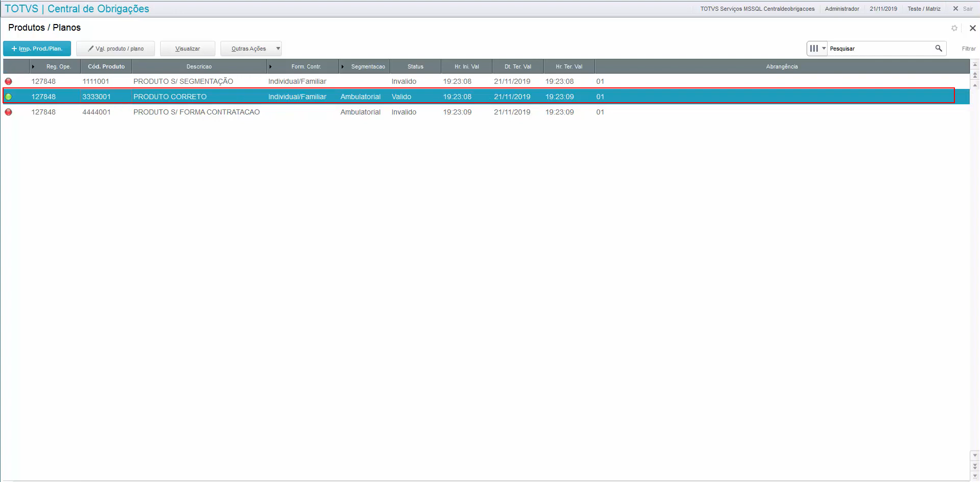Select the PRODUTO CORRETO description cell
980x482 pixels.
coord(170,97)
